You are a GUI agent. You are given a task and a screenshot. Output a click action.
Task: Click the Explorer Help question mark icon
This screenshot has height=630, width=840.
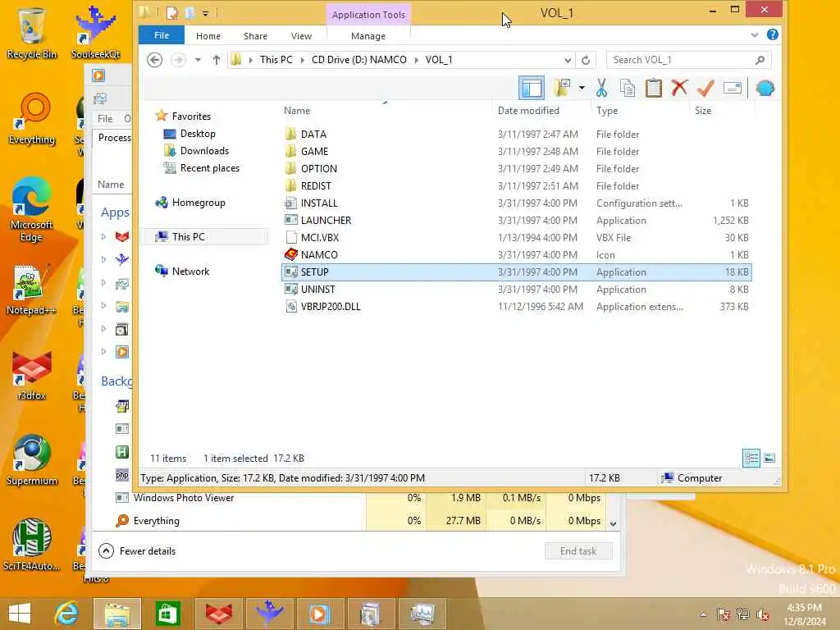(773, 34)
